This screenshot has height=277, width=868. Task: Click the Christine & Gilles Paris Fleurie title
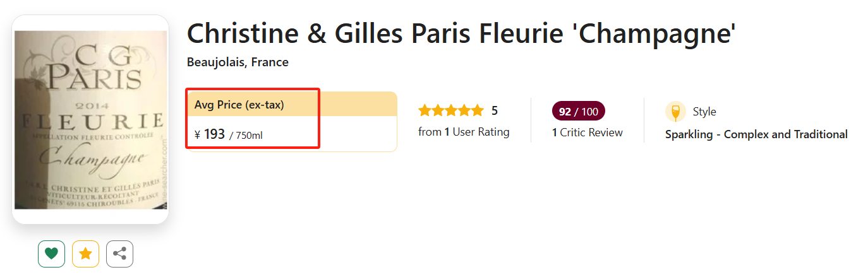click(461, 33)
